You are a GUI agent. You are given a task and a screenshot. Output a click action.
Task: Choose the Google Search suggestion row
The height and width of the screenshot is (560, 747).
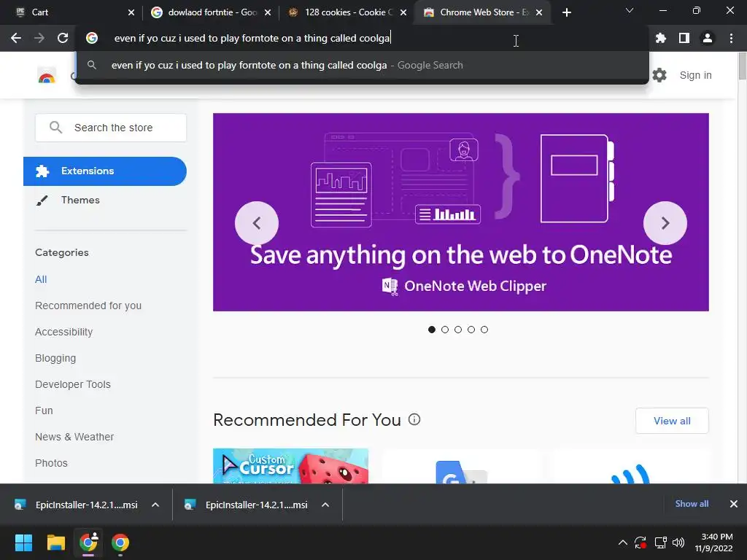(362, 65)
